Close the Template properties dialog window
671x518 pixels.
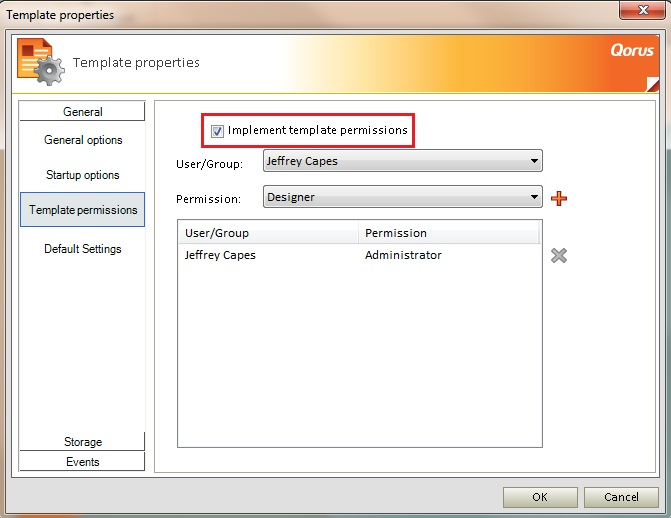[x=643, y=10]
